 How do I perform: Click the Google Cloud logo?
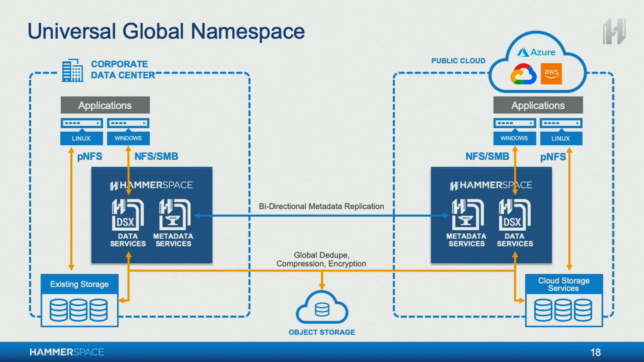(523, 74)
